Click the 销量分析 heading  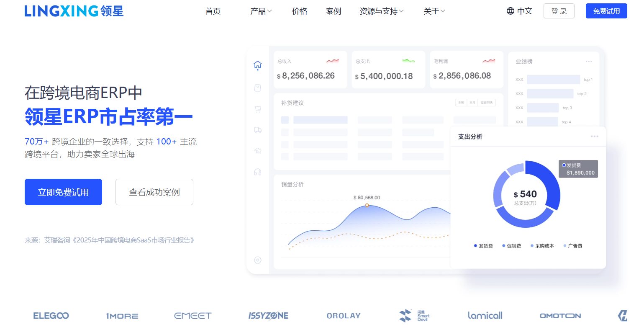pos(292,185)
